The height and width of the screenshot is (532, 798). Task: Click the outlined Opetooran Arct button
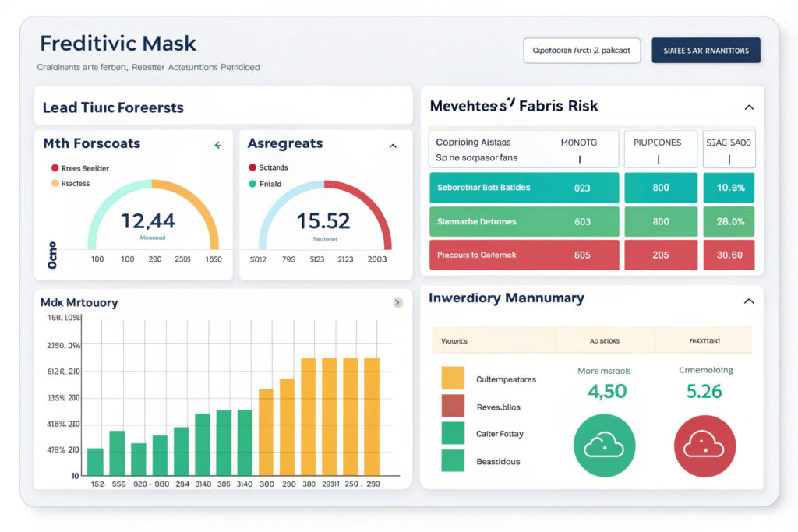(582, 51)
